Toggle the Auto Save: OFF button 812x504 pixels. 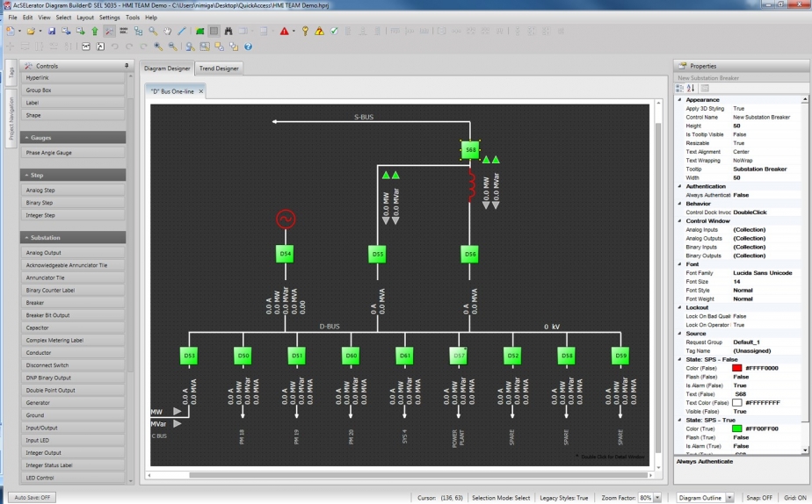click(x=34, y=498)
